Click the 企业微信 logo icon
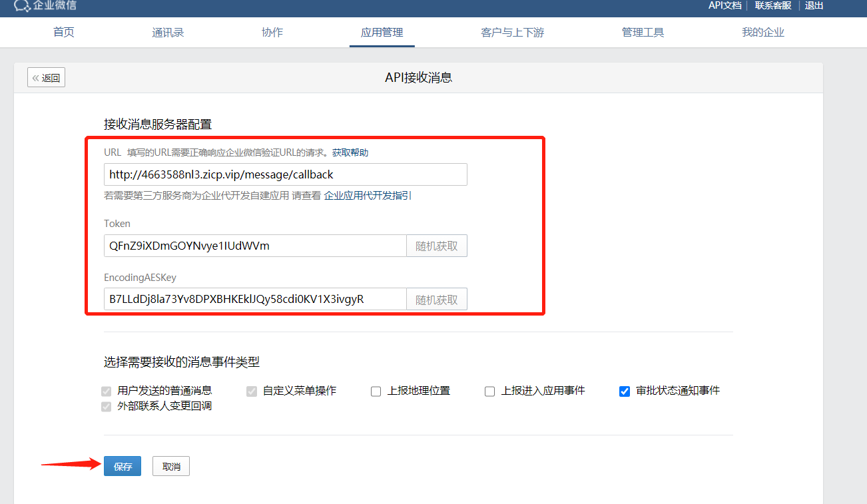The image size is (867, 504). pyautogui.click(x=22, y=5)
